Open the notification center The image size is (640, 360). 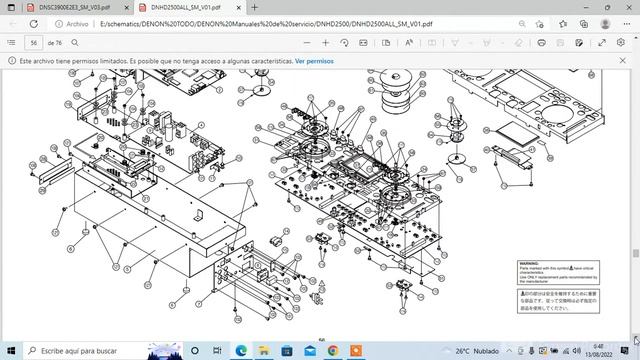pos(624,351)
